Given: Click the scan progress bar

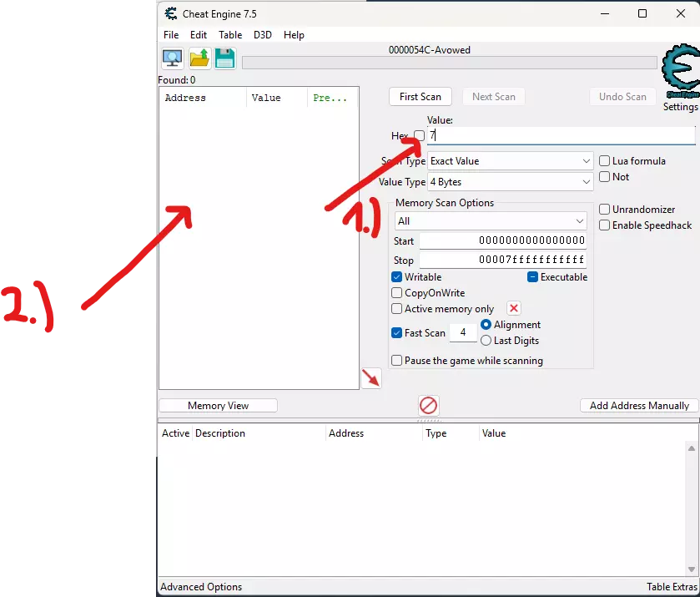Looking at the screenshot, I should point(450,63).
